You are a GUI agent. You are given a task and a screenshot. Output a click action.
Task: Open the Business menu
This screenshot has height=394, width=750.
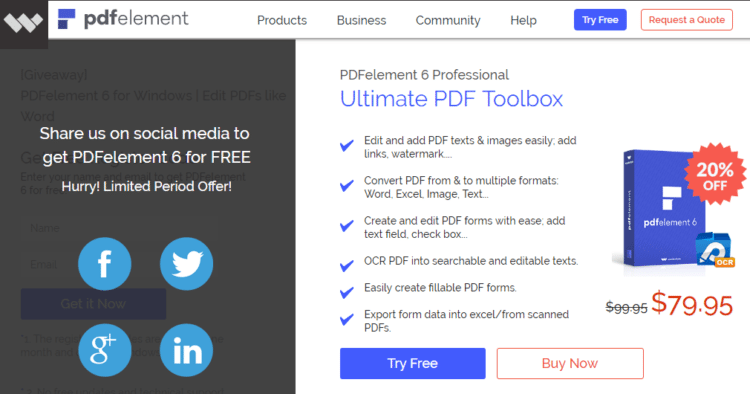click(361, 20)
